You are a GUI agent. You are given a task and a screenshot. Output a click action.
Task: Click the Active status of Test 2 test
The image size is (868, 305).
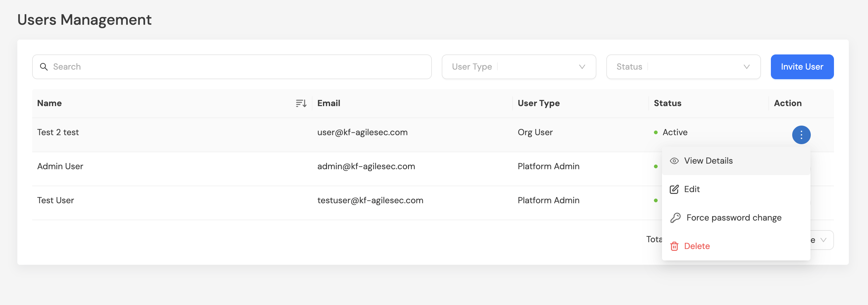pos(675,132)
